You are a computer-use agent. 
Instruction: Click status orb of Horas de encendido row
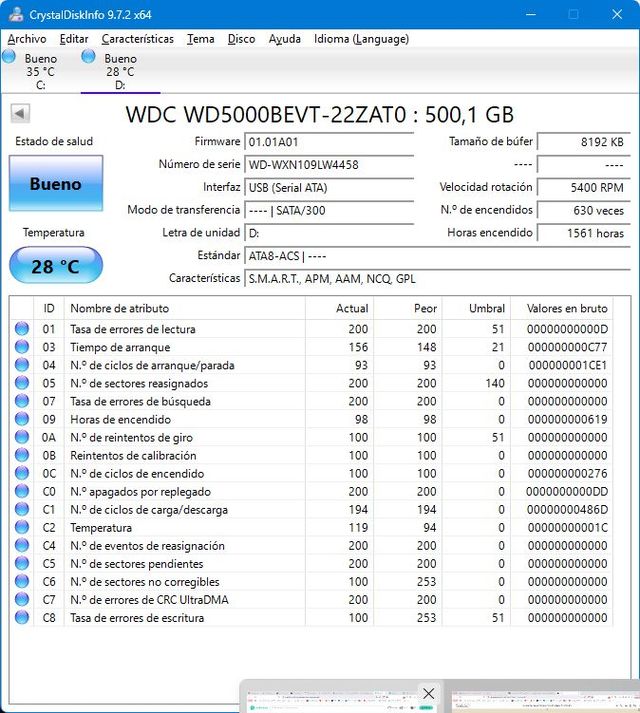(x=22, y=419)
